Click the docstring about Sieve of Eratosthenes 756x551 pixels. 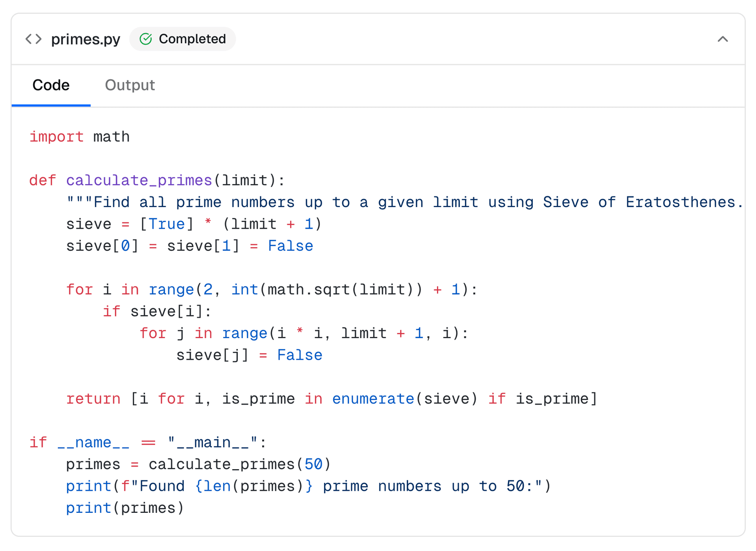[x=404, y=202]
